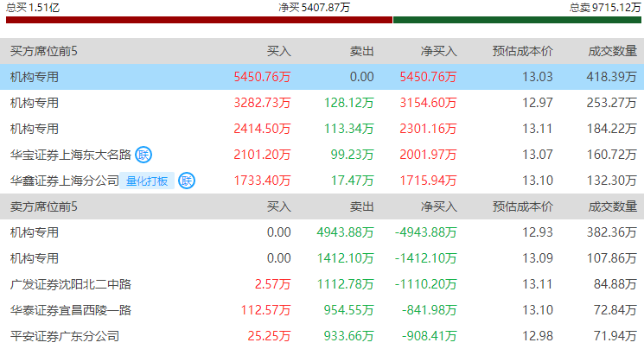
Task: Click the 2414.50万 buy value
Action: pos(262,129)
